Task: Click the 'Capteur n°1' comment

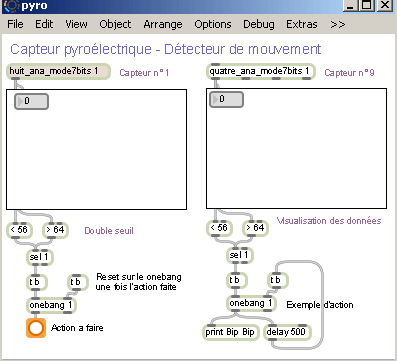Action: pos(144,73)
